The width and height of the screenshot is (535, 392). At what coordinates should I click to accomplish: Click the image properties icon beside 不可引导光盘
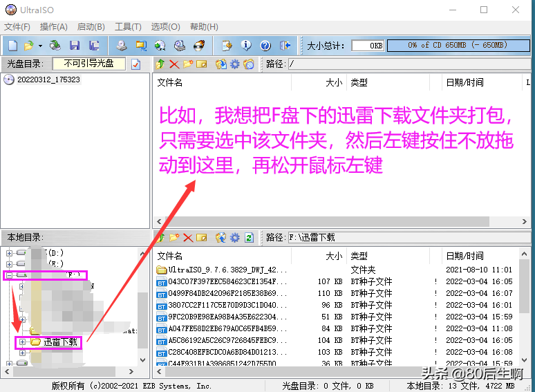[x=135, y=64]
